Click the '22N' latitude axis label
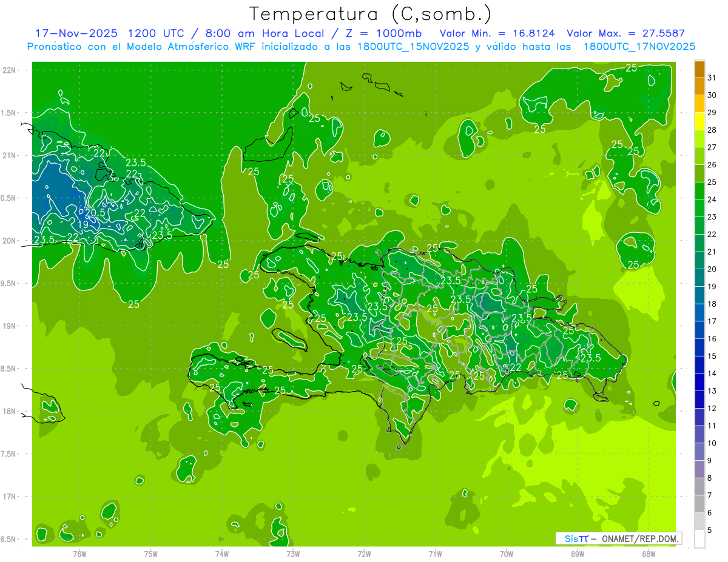The width and height of the screenshot is (728, 562). point(10,70)
